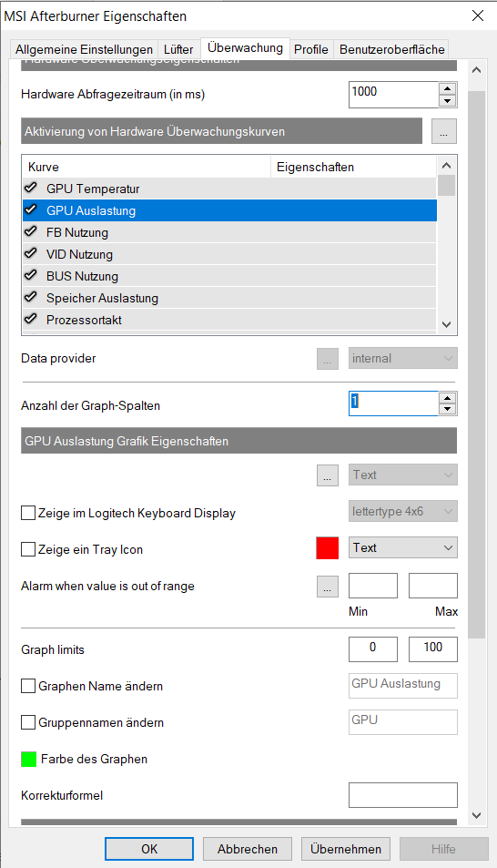
Task: Toggle the FB Nutzung checkmark
Action: pyautogui.click(x=31, y=232)
